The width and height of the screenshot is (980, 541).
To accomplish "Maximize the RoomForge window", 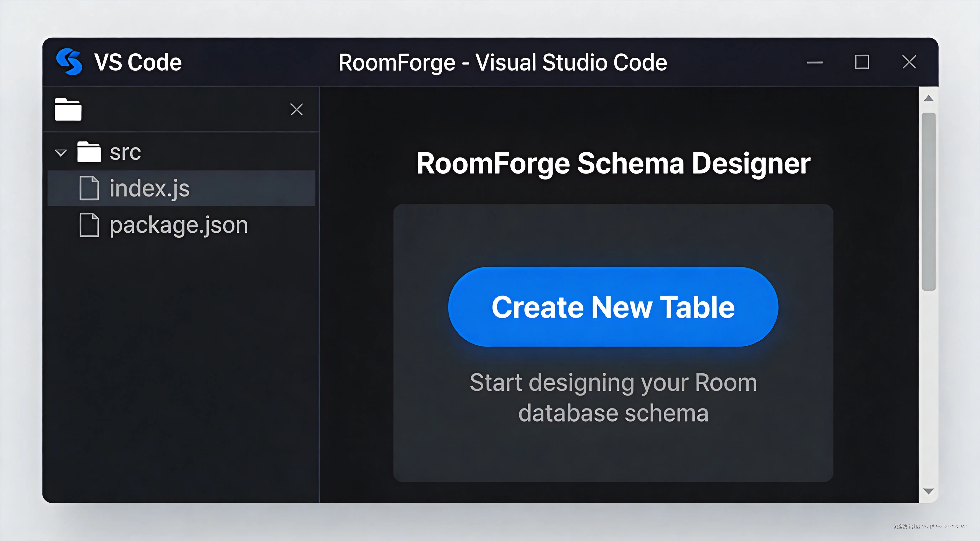I will point(862,62).
